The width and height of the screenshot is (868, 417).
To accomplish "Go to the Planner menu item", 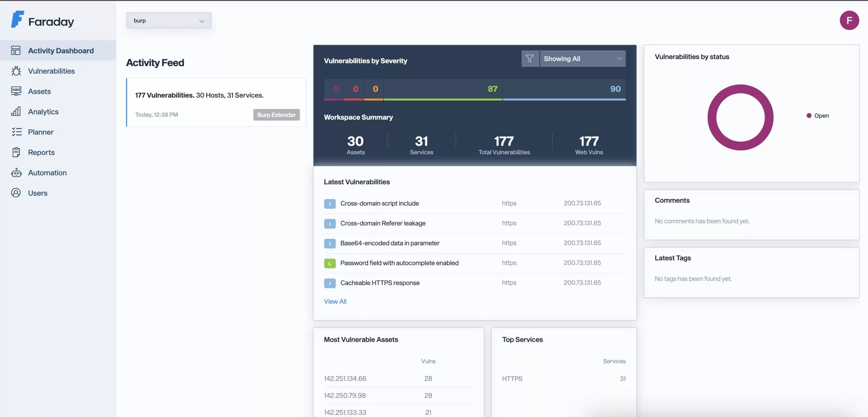I will click(x=41, y=132).
